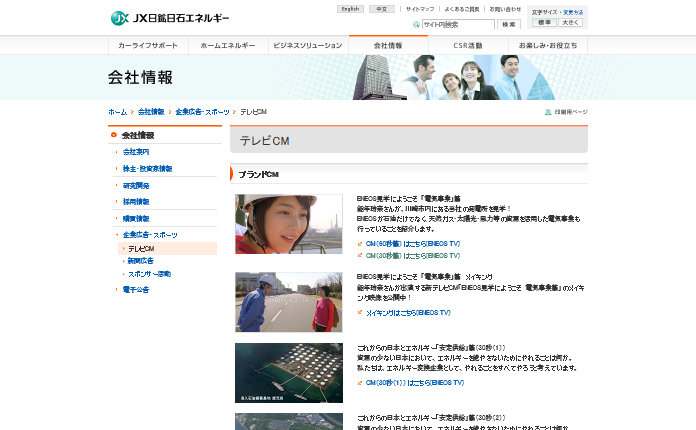The image size is (696, 430).
Task: Click external link icon for メイキング link
Action: click(x=360, y=312)
